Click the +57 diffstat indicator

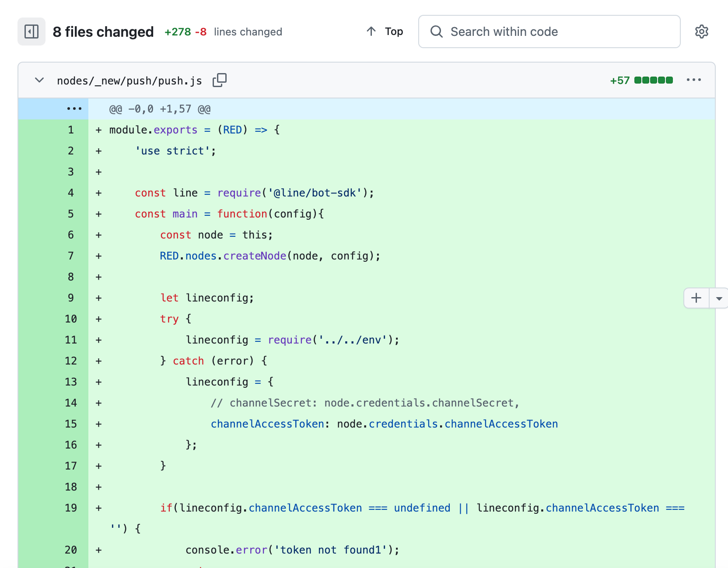click(x=620, y=81)
